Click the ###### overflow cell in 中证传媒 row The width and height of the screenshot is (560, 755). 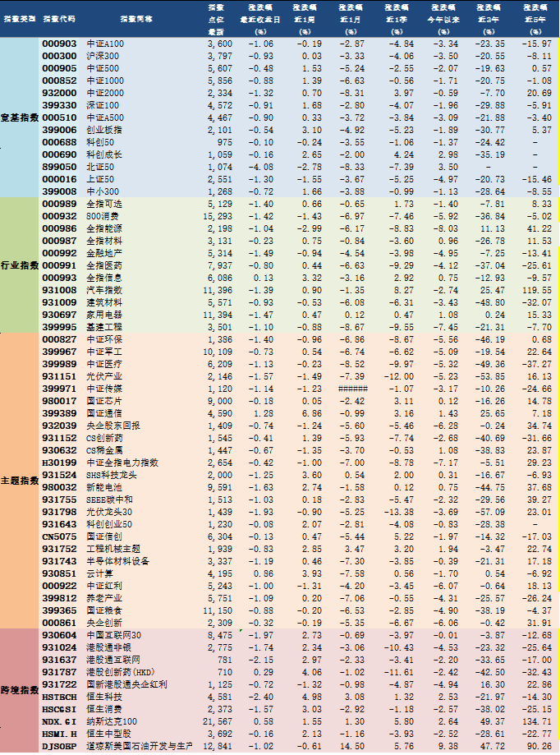click(x=352, y=389)
